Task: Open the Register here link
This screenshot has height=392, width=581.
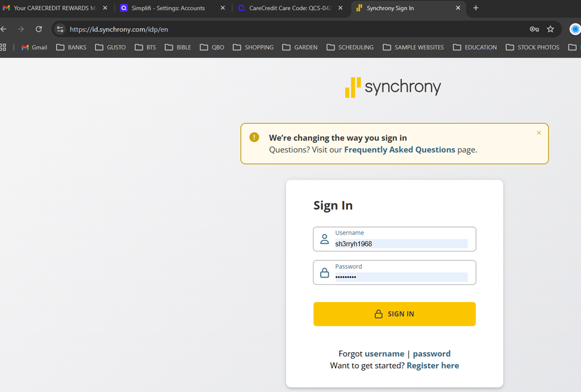Action: pos(433,366)
